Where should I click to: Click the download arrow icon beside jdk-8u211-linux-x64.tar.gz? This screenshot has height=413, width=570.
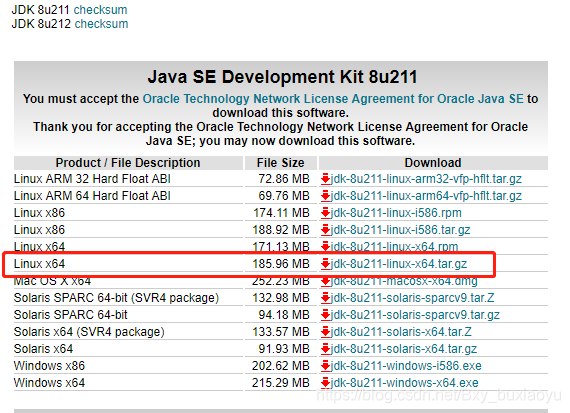click(325, 264)
